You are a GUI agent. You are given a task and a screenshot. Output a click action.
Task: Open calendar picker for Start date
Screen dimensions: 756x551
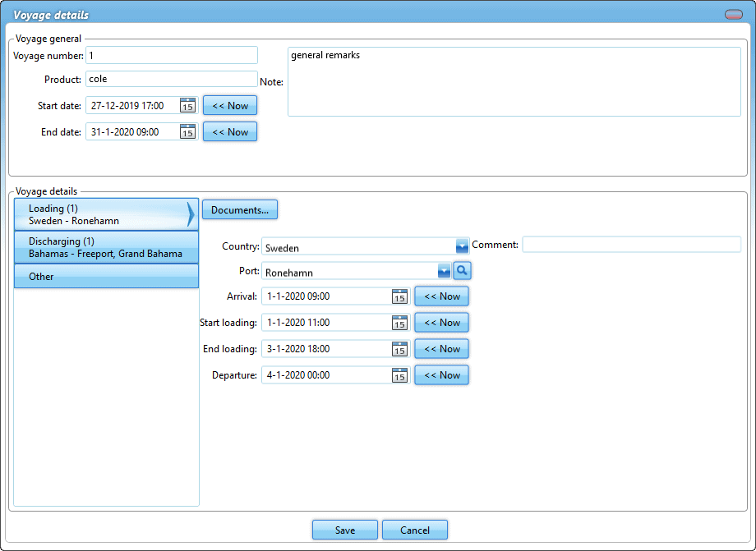pyautogui.click(x=187, y=106)
